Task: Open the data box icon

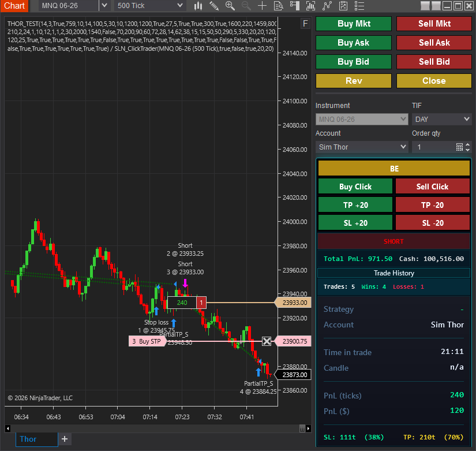Action: [x=278, y=6]
